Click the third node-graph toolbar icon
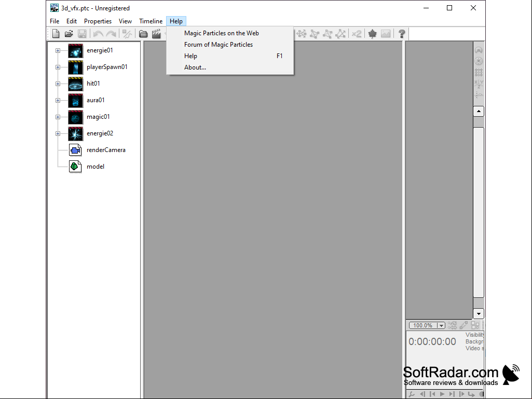The image size is (532, 399). [328, 34]
